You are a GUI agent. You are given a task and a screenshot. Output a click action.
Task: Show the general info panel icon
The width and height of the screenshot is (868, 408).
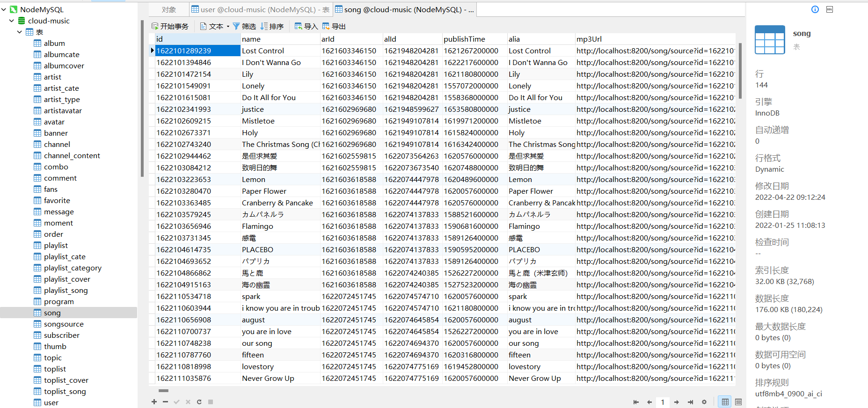815,9
